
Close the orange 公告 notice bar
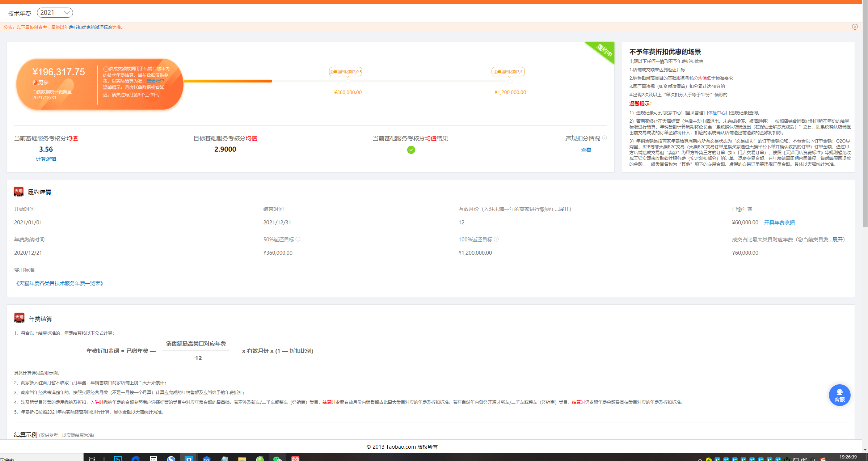(x=855, y=27)
